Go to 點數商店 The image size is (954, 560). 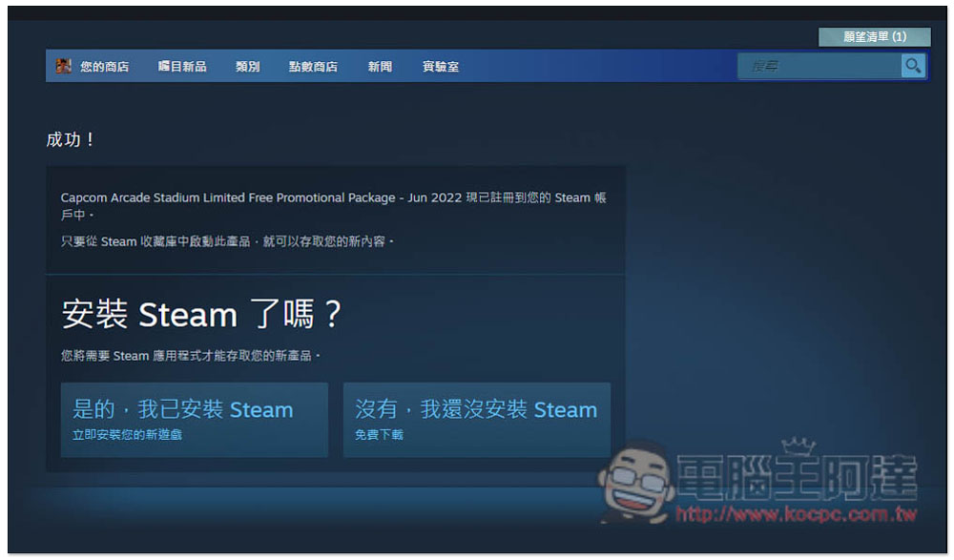313,67
